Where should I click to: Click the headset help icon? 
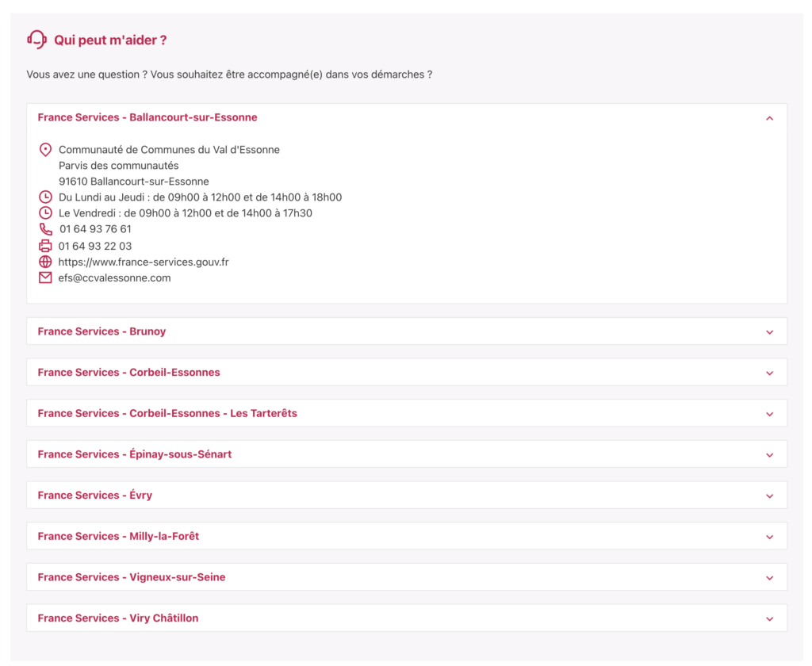36,40
